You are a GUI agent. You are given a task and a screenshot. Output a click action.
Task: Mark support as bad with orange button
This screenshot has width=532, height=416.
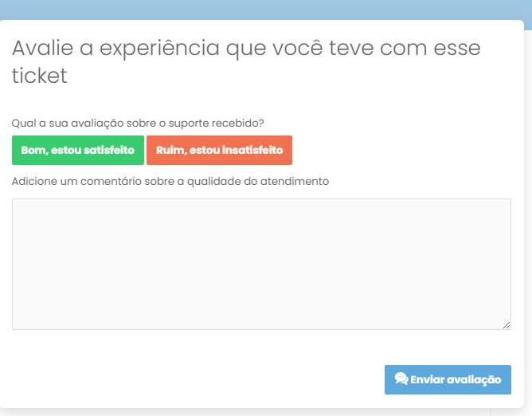click(219, 150)
